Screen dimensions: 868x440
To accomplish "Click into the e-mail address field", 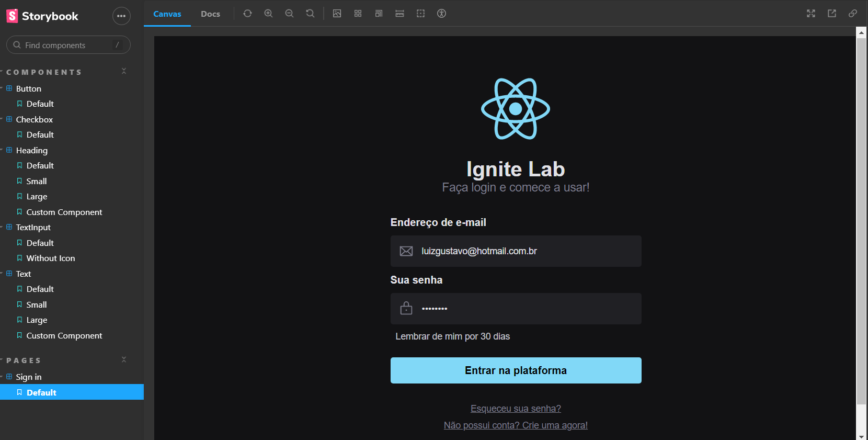I will (516, 251).
